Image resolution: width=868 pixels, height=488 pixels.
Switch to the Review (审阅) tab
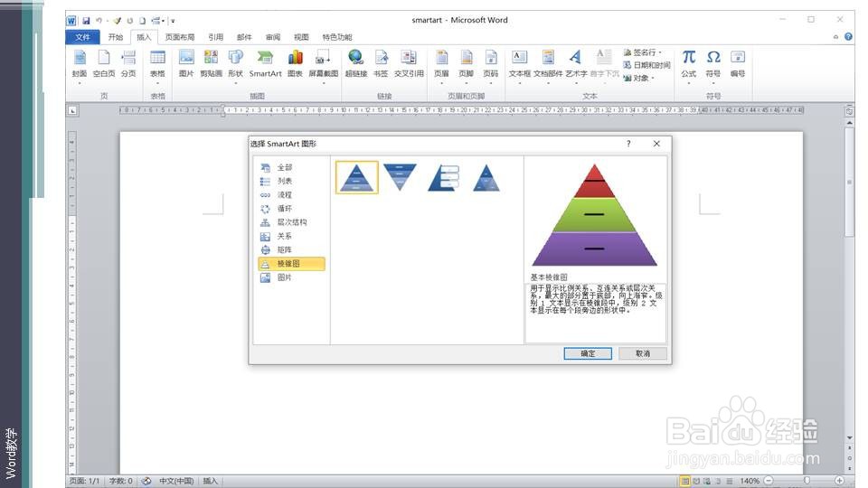click(273, 37)
